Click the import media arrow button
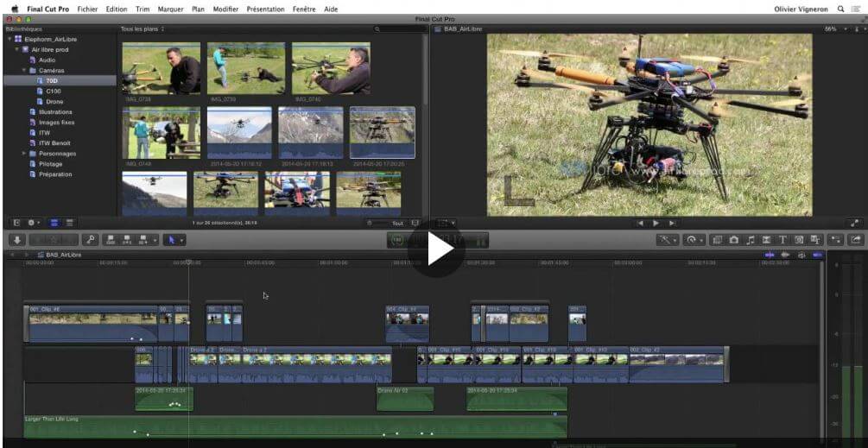This screenshot has height=448, width=868. coord(16,239)
